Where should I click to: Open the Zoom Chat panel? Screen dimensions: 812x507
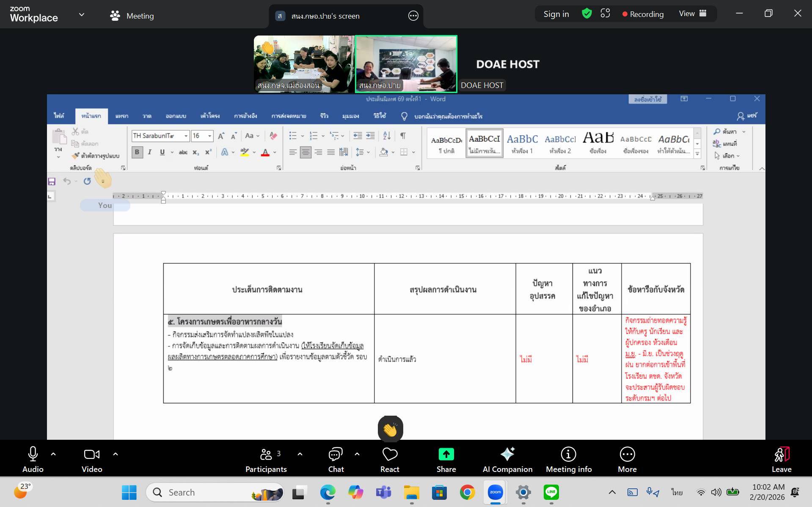pyautogui.click(x=336, y=459)
